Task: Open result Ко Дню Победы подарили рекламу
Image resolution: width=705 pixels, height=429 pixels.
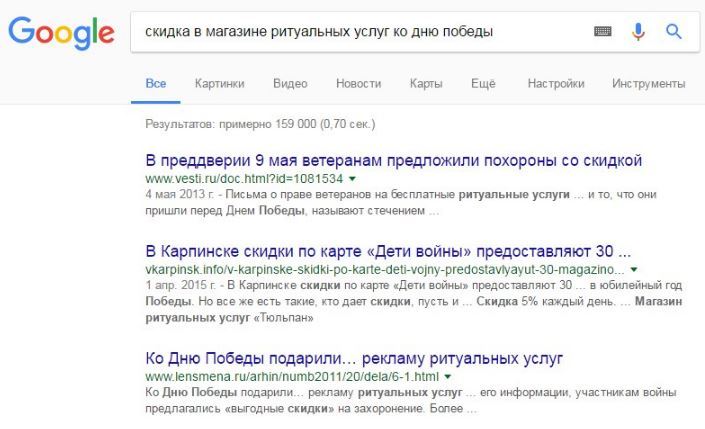Action: (354, 358)
